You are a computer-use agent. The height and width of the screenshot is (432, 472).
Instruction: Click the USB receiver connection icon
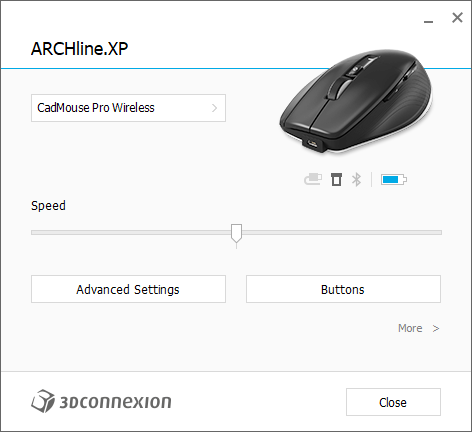336,180
